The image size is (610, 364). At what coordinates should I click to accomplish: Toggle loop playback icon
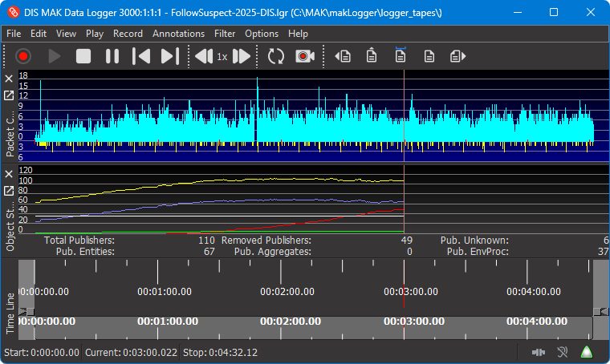(x=276, y=56)
